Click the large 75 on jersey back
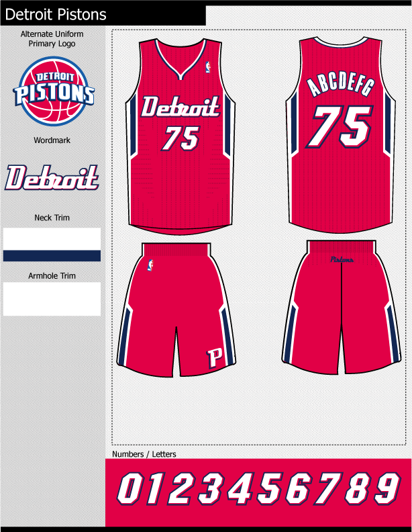 [x=339, y=126]
